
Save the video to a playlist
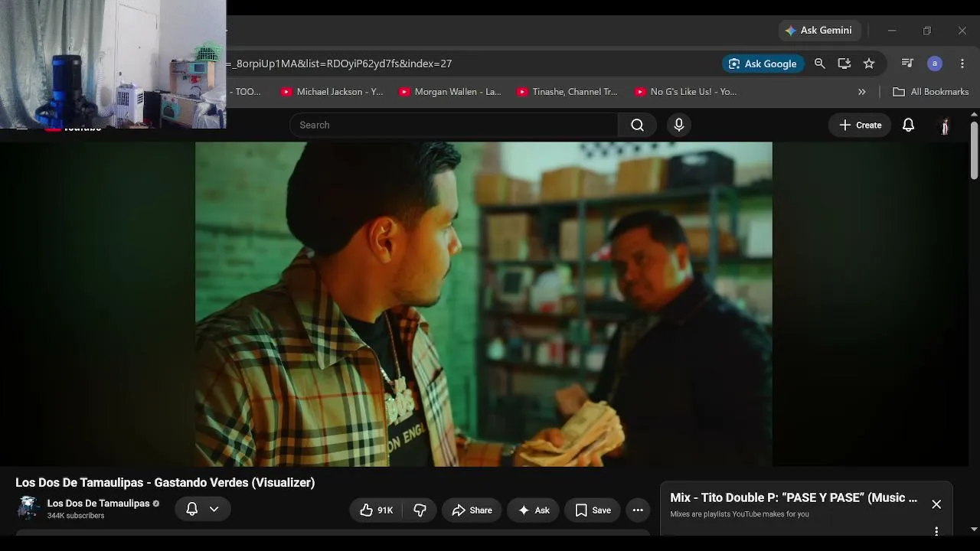pyautogui.click(x=593, y=510)
